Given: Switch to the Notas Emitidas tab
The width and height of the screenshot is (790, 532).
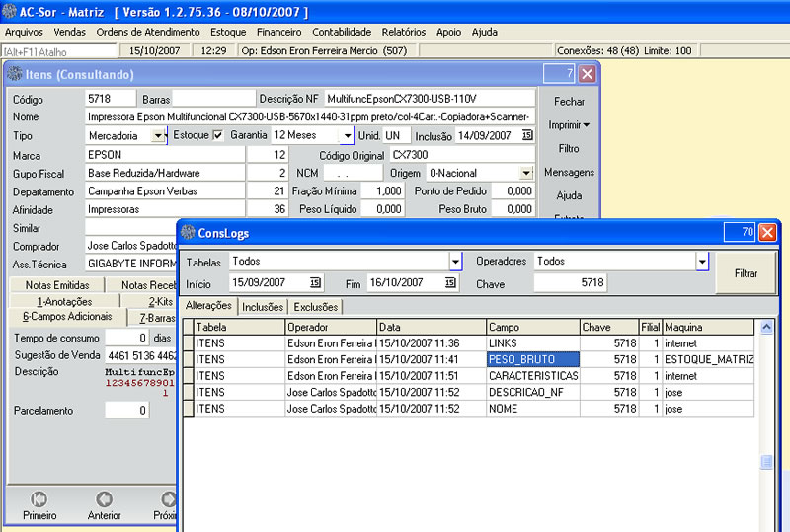Looking at the screenshot, I should tap(57, 285).
